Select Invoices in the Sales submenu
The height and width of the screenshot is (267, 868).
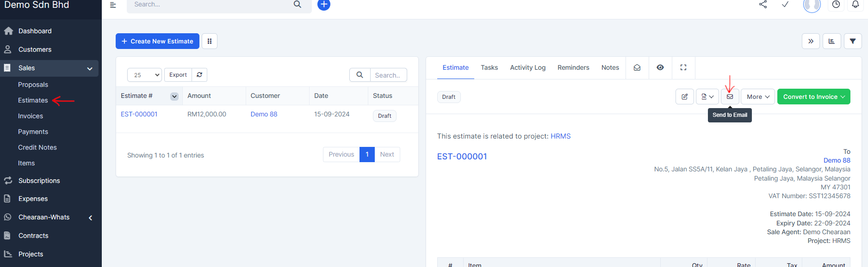(x=31, y=116)
